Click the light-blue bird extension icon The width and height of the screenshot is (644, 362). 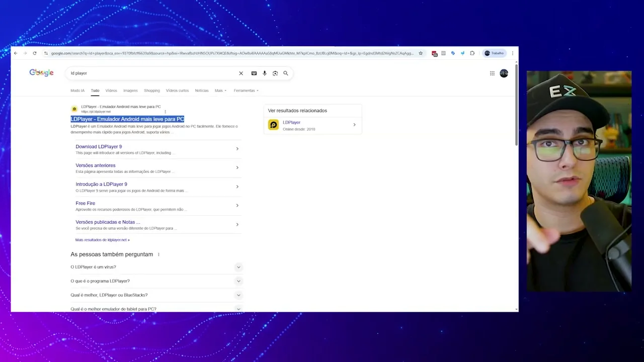[462, 53]
